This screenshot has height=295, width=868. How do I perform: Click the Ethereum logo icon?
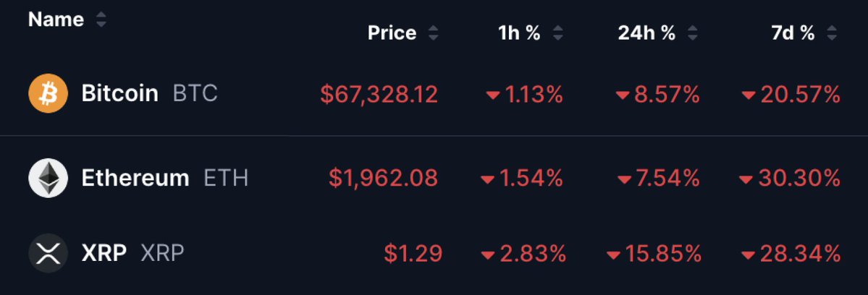[x=48, y=178]
